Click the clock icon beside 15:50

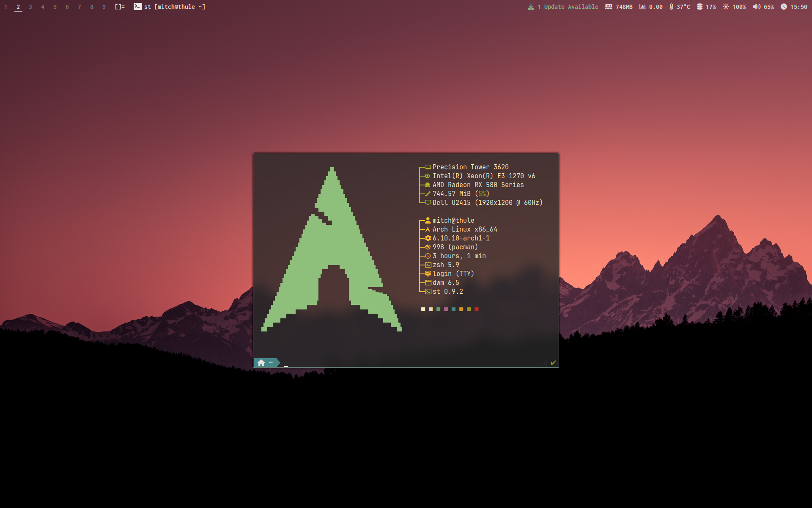[x=784, y=7]
